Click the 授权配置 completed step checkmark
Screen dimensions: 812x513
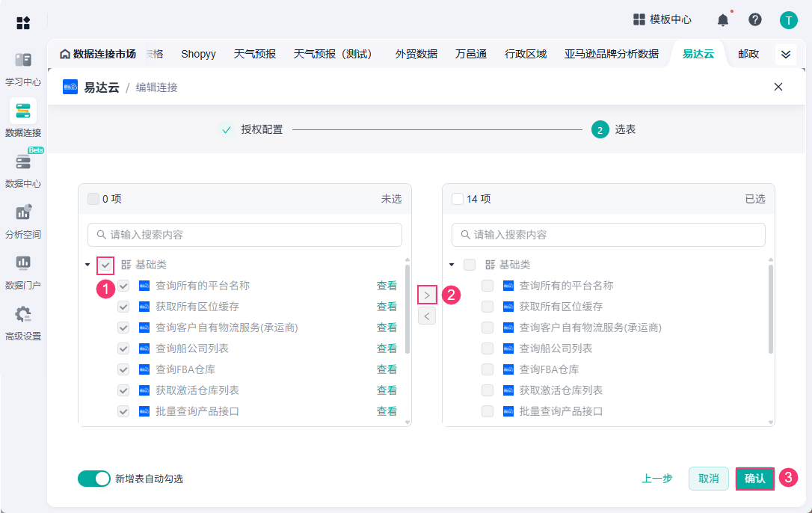tap(226, 129)
